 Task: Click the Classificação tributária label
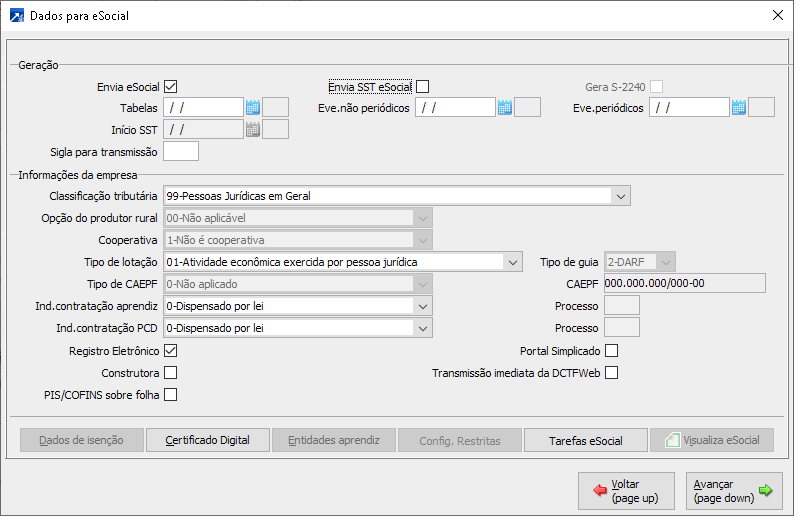[103, 196]
